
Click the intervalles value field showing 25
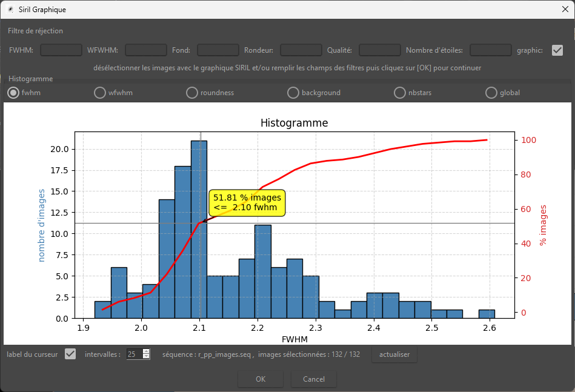tap(135, 354)
